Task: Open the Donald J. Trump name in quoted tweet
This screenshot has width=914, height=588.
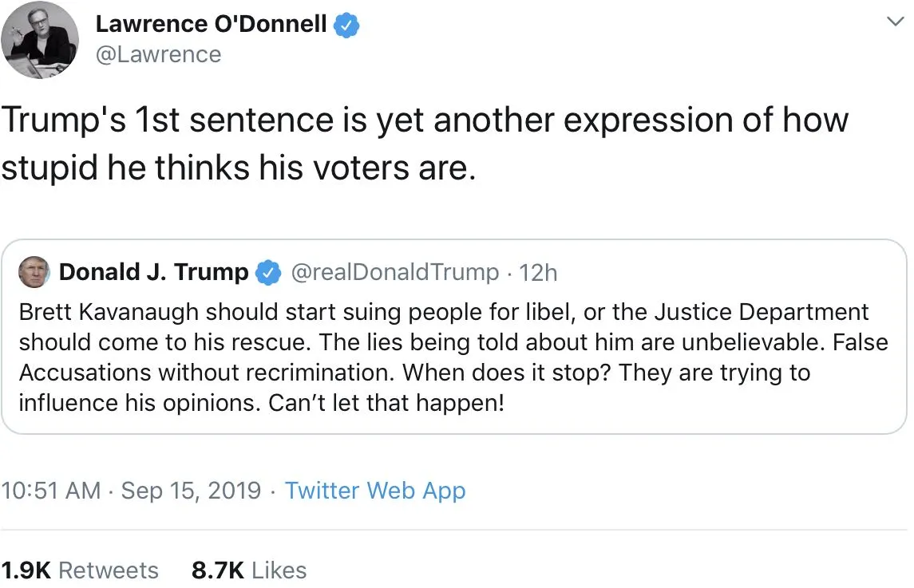Action: (153, 272)
